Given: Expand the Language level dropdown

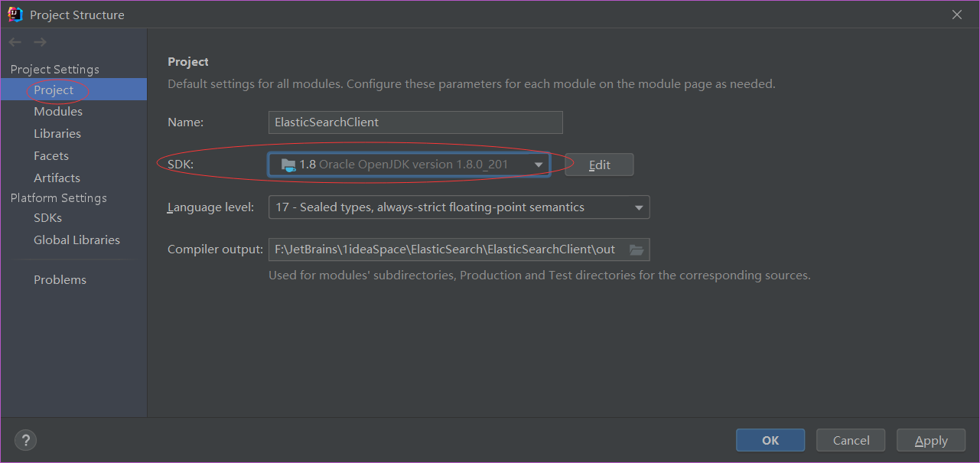Looking at the screenshot, I should click(639, 207).
